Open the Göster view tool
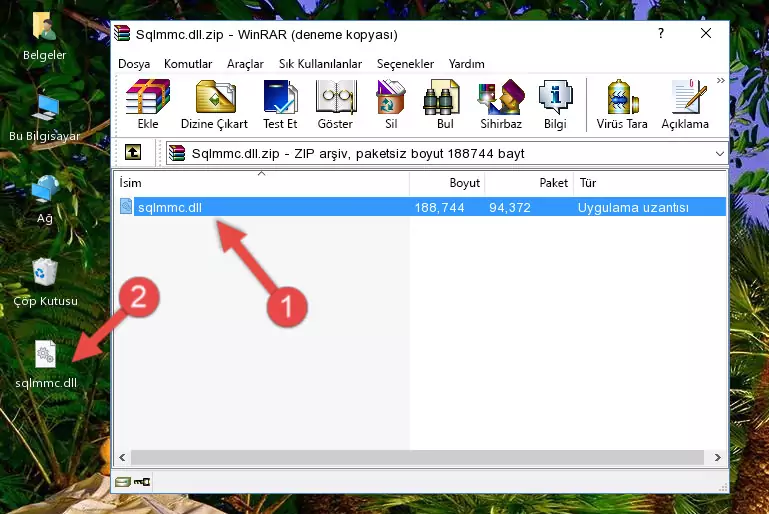This screenshot has width=769, height=514. tap(335, 104)
